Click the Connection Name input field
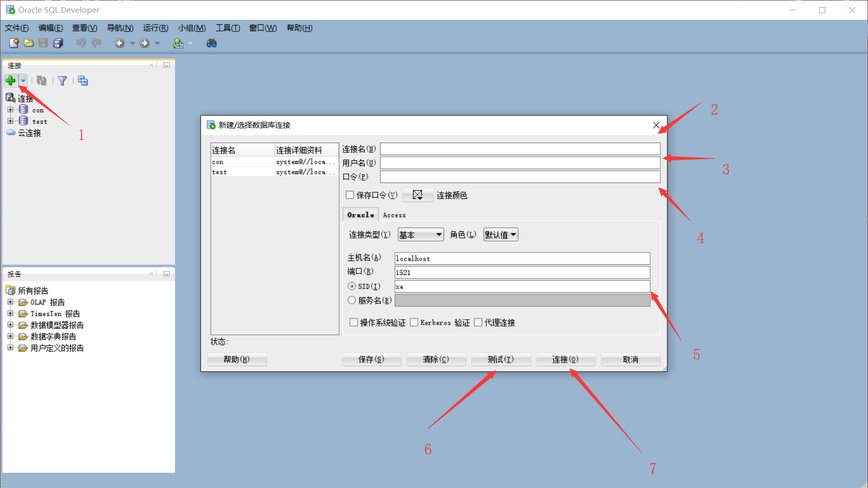The image size is (868, 488). pos(520,149)
